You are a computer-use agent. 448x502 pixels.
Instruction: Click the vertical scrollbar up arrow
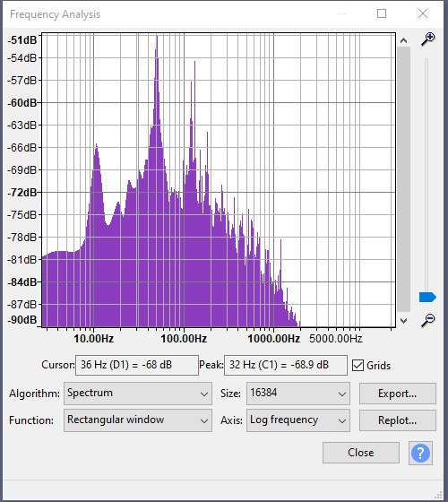(403, 40)
